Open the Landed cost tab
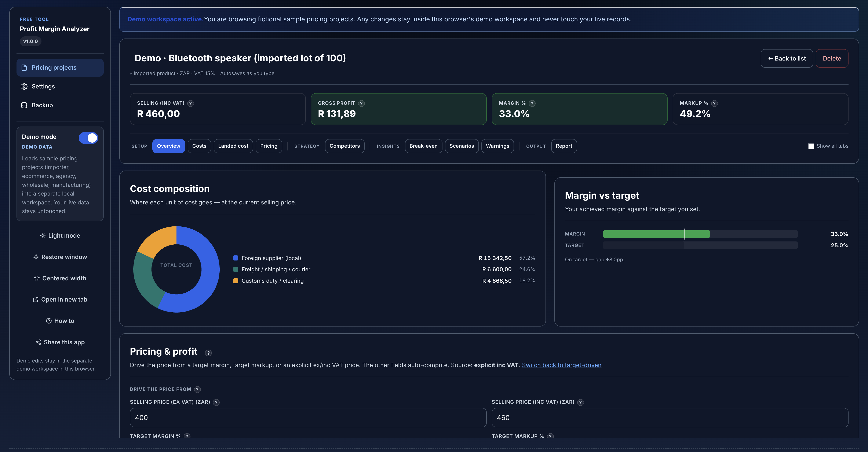 point(233,146)
